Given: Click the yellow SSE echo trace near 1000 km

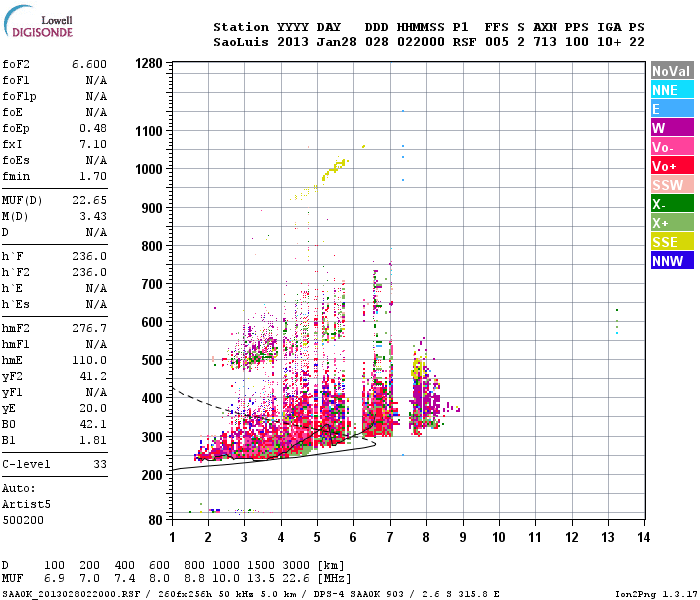Looking at the screenshot, I should pos(335,168).
